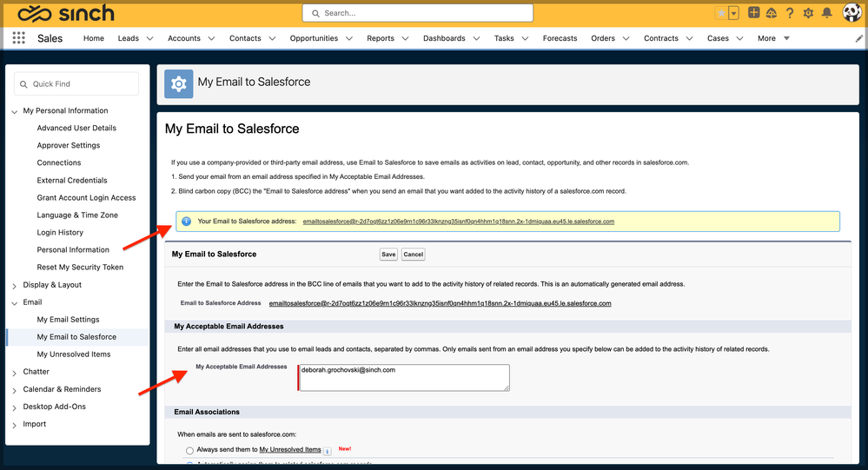Viewport: 868px width, 470px height.
Task: Open the Cases tab dropdown chevron
Action: pyautogui.click(x=739, y=39)
